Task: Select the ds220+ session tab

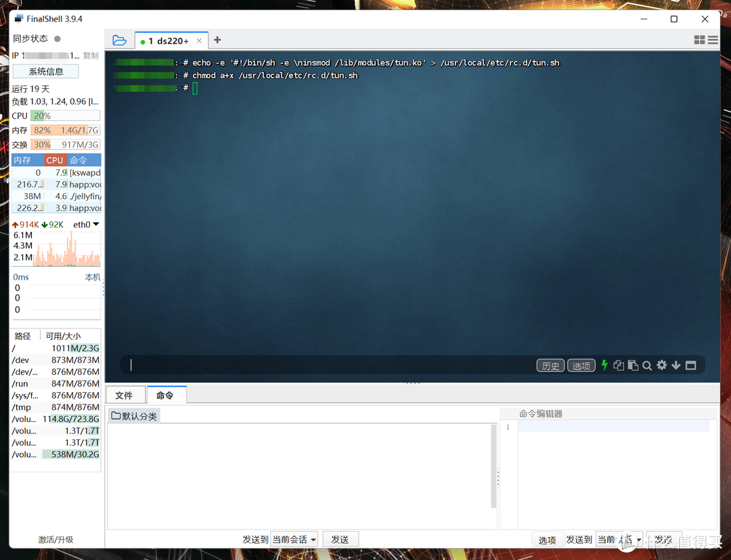Action: 168,40
